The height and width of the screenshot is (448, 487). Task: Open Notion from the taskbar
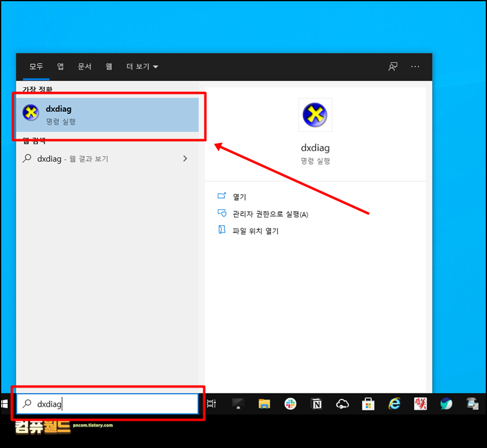316,404
